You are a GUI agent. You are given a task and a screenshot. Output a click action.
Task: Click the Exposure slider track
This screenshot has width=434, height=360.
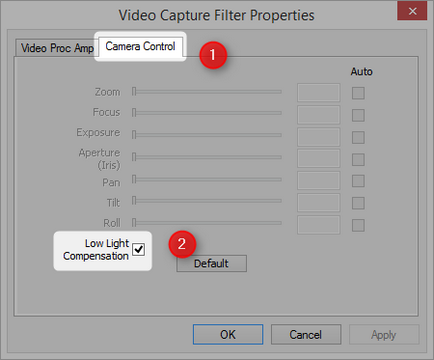pyautogui.click(x=207, y=135)
